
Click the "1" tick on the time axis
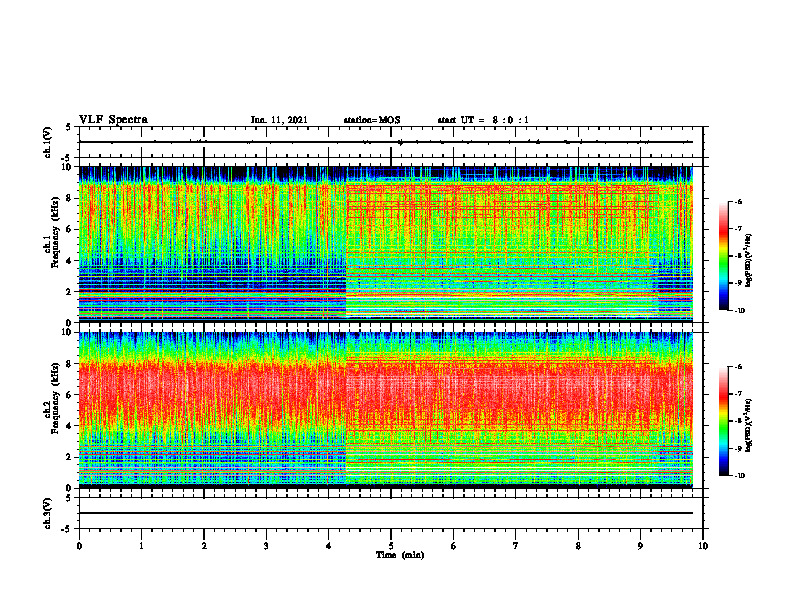click(x=141, y=546)
